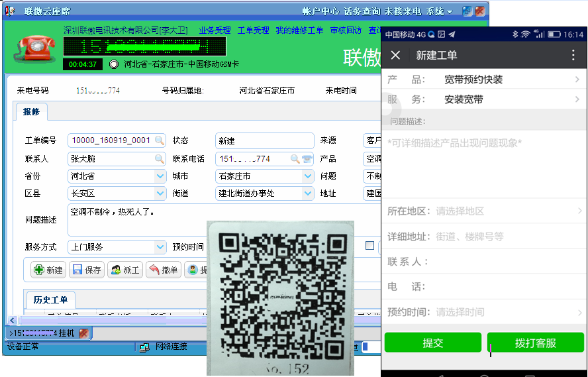Click the red telephone icon
The height and width of the screenshot is (377, 588).
33,46
